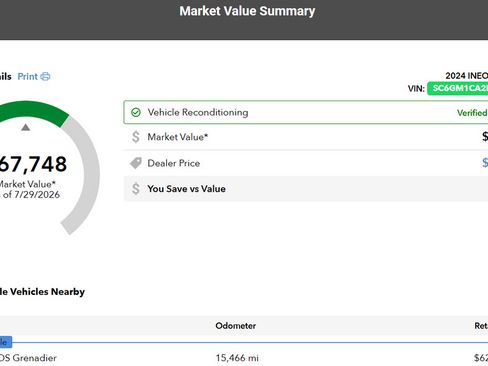
Task: Click the dollar icon beside You Save vs Value
Action: click(x=136, y=189)
